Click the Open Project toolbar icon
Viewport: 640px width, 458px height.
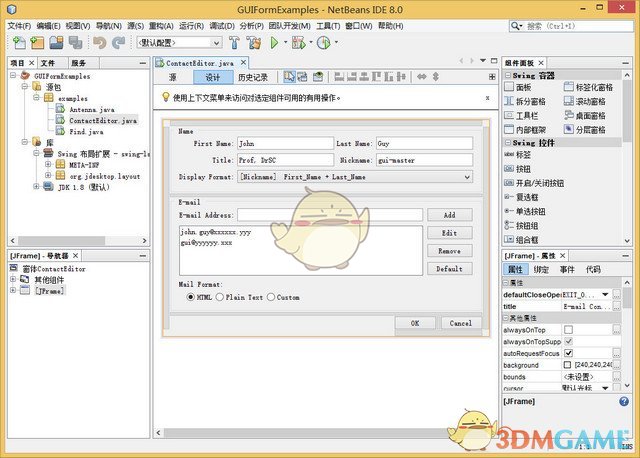coord(56,42)
